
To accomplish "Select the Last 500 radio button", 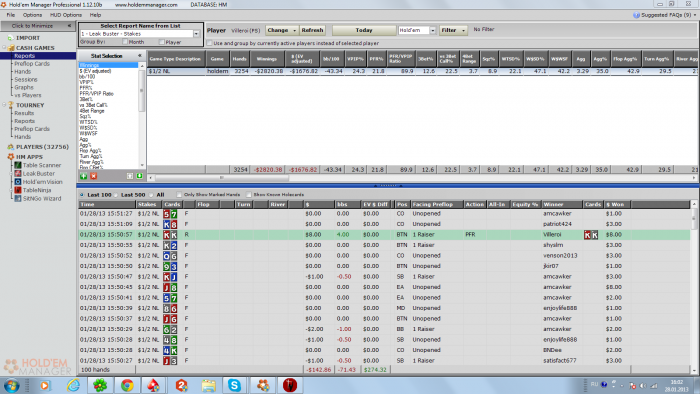I will [x=117, y=195].
